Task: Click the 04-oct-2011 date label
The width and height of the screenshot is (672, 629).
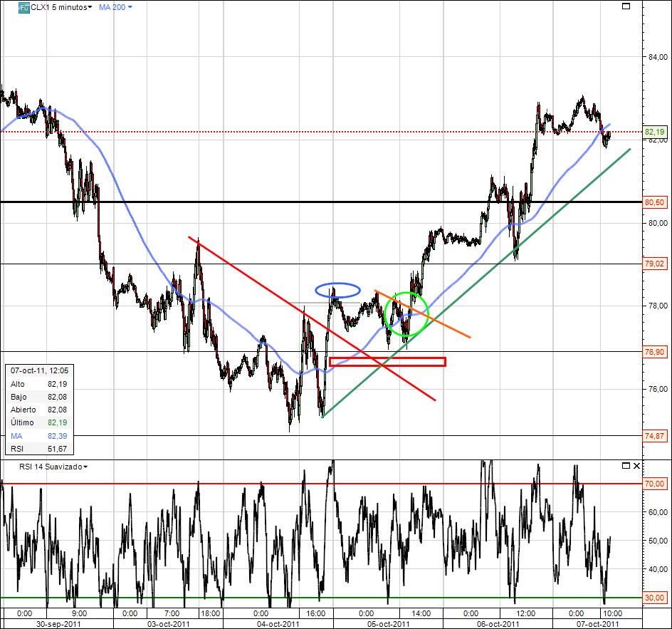Action: pos(278,624)
